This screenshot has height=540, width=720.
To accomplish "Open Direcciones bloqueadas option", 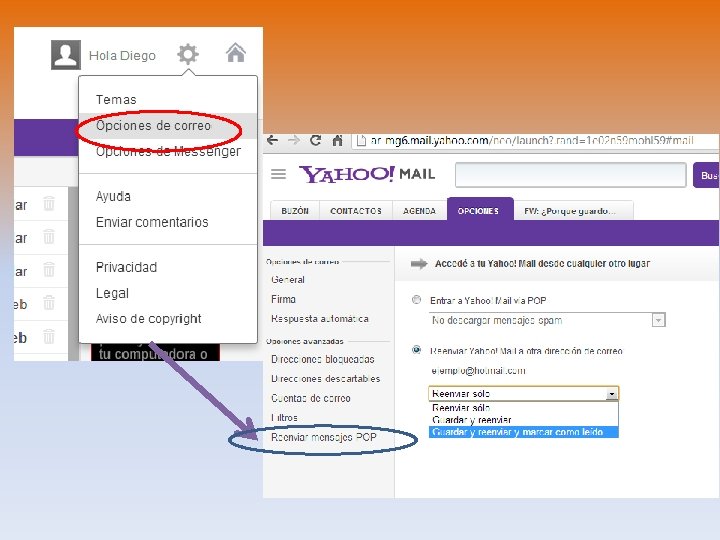I will (x=323, y=359).
